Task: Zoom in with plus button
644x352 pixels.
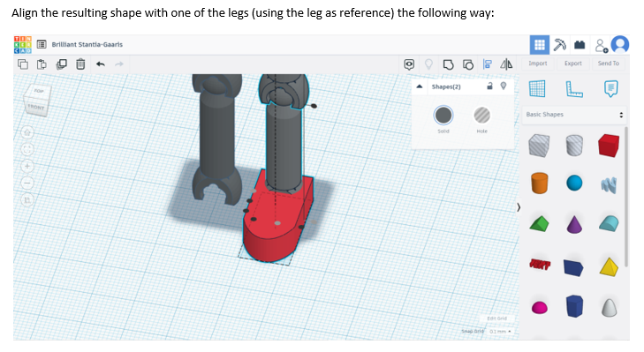Action: (27, 166)
